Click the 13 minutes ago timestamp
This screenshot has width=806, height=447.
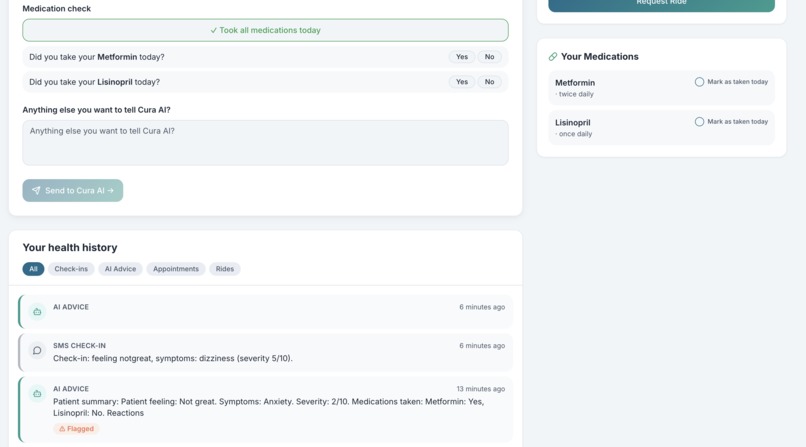tap(481, 389)
